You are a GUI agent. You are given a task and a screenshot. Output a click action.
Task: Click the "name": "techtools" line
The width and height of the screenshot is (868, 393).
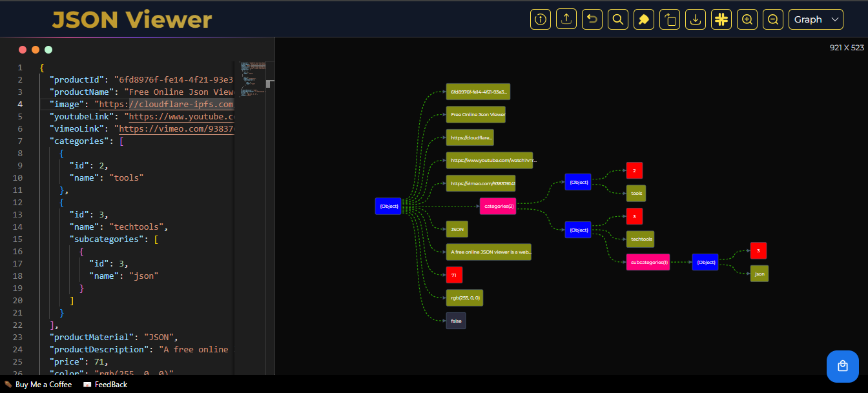coord(119,227)
